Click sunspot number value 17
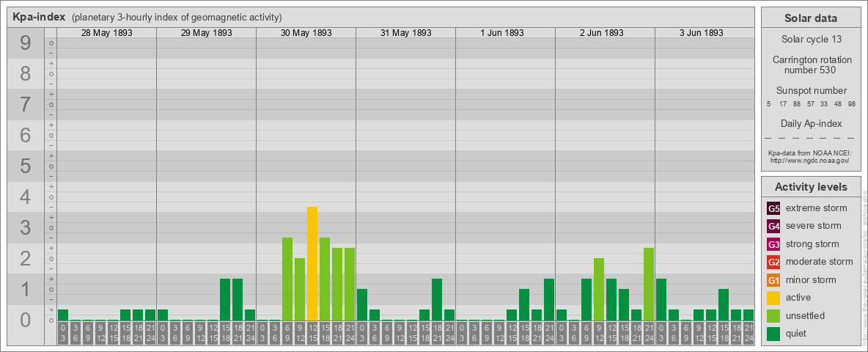 tap(783, 104)
